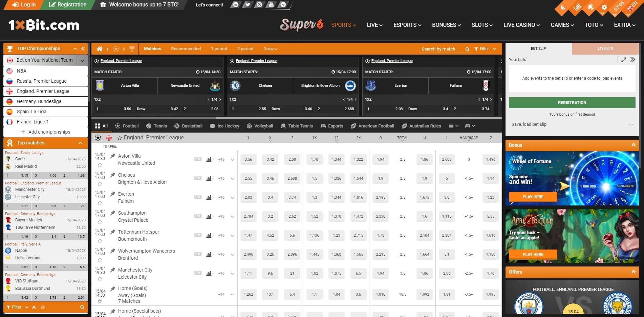Viewport: 644px width, 317px height.
Task: Select the Tennis sport tab
Action: pos(156,126)
